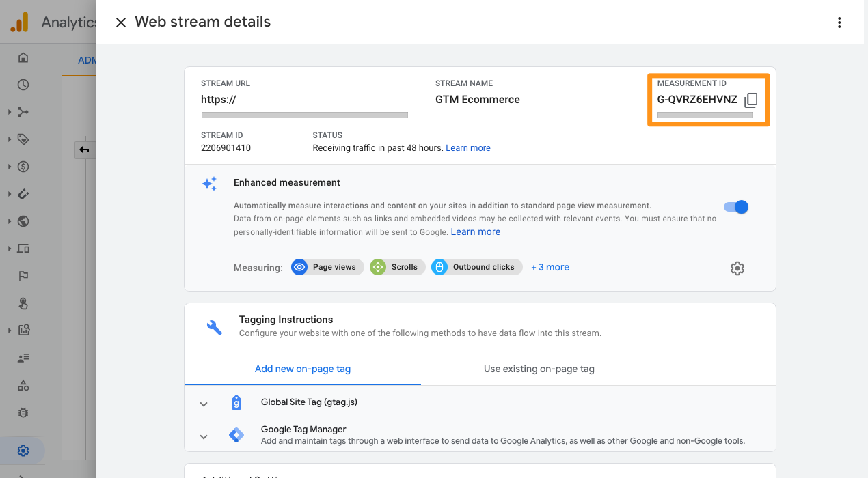
Task: Open Enhanced measurement settings gear
Action: (737, 268)
